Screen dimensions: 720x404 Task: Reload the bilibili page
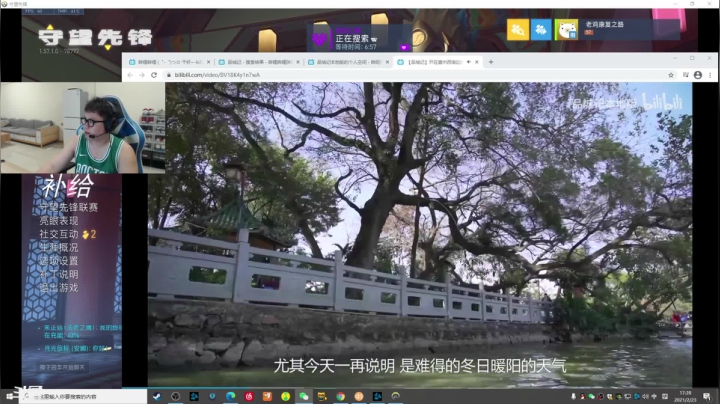[154, 75]
